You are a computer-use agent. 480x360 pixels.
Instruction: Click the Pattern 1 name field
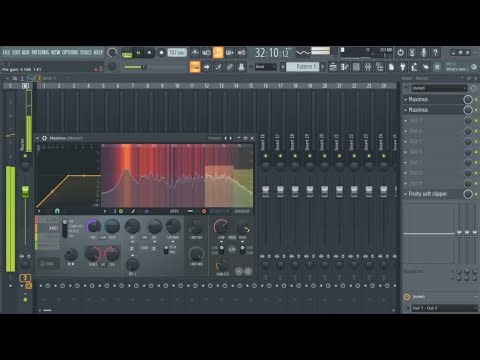pos(303,67)
